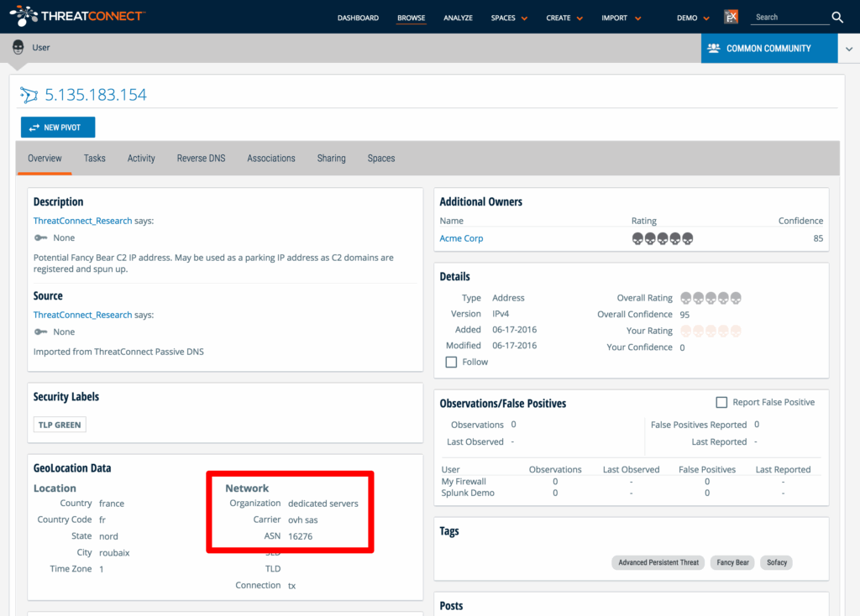Image resolution: width=860 pixels, height=616 pixels.
Task: Click the Your Confidence value 0
Action: click(x=682, y=347)
